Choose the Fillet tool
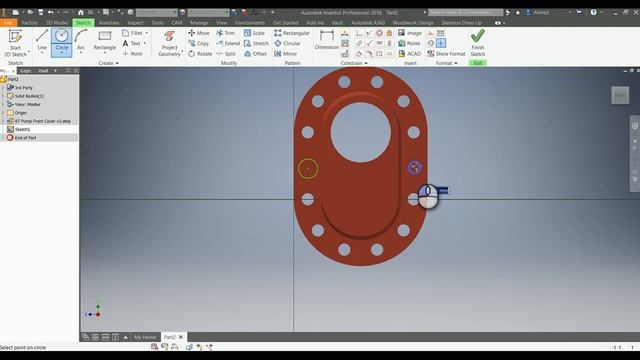Screen dimensions: 640x360 [133, 33]
